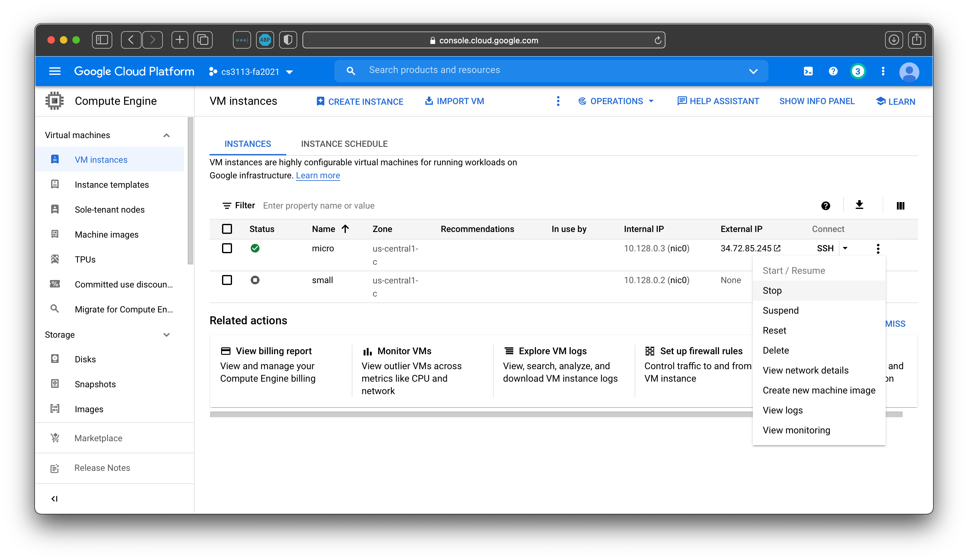Switch to the INSTANCE SCHEDULE tab
This screenshot has width=968, height=560.
click(344, 144)
